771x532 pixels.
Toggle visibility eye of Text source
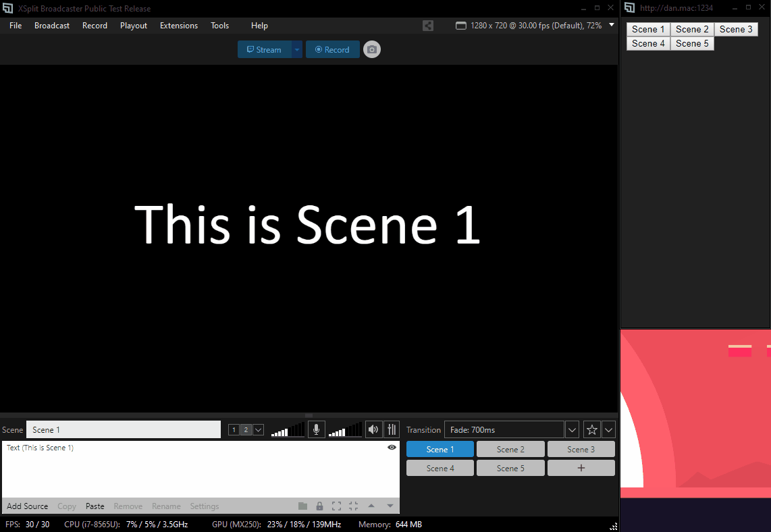392,448
